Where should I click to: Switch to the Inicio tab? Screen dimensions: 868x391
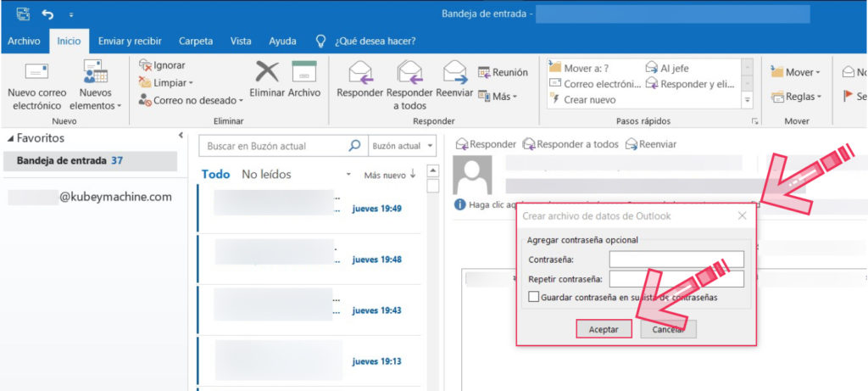coord(69,41)
